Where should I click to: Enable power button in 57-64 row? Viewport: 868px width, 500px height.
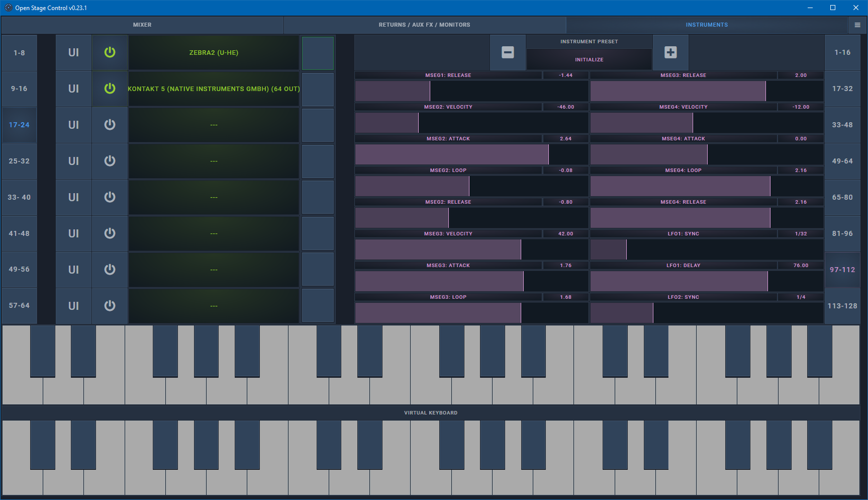(110, 306)
